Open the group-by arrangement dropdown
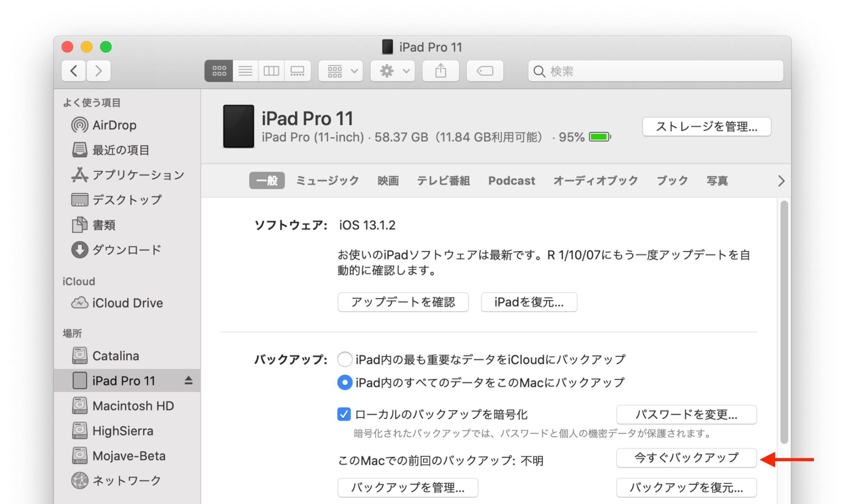This screenshot has height=504, width=845. [341, 71]
